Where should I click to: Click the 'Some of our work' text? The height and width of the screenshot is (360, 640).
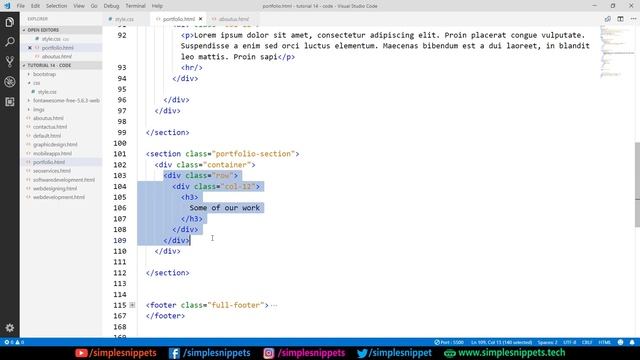(x=224, y=208)
